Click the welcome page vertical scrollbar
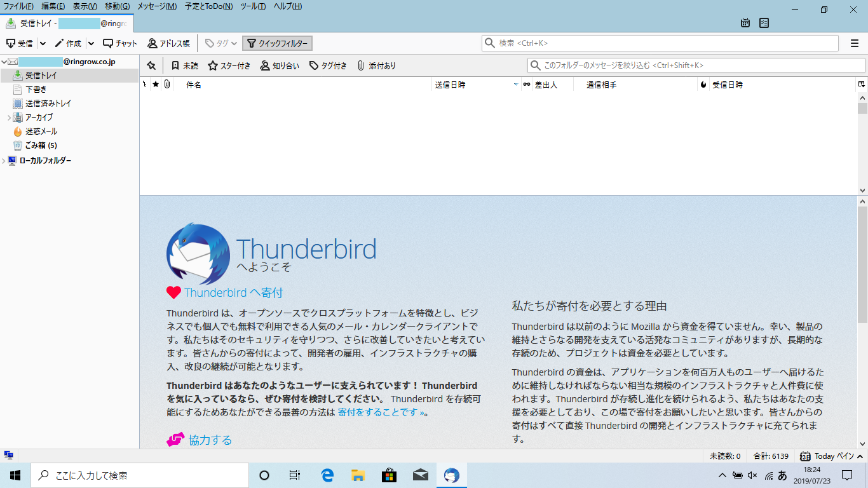The image size is (868, 488). [x=862, y=323]
